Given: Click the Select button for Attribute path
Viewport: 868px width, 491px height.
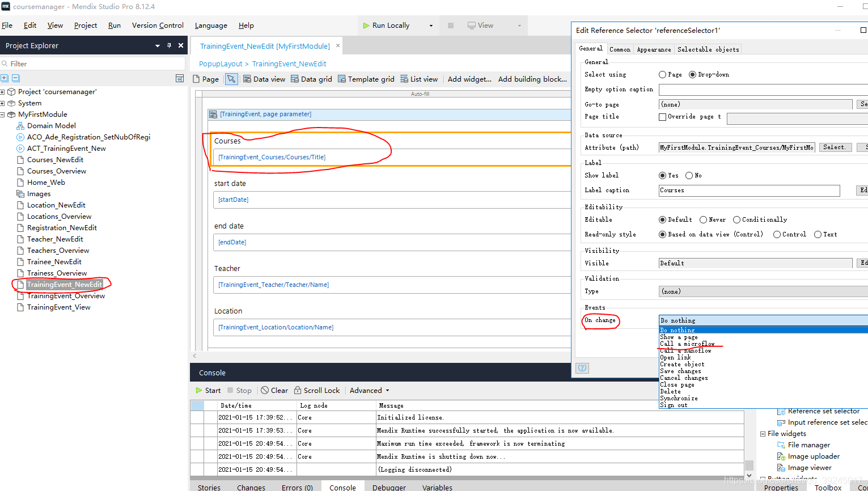Looking at the screenshot, I should tap(834, 147).
